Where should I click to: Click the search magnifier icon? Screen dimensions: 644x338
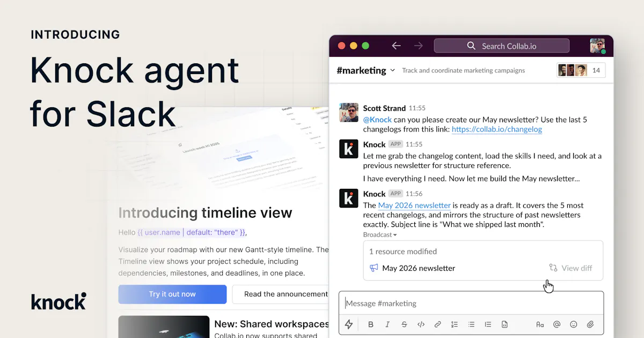coord(471,46)
